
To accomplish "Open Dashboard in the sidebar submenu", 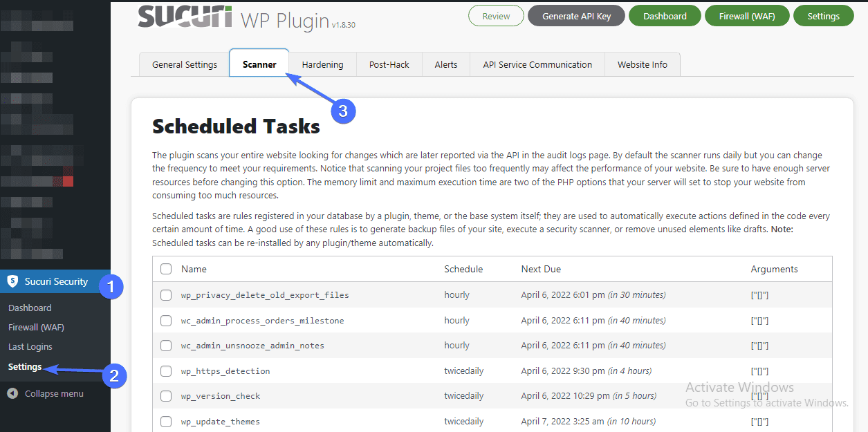I will pyautogui.click(x=30, y=308).
